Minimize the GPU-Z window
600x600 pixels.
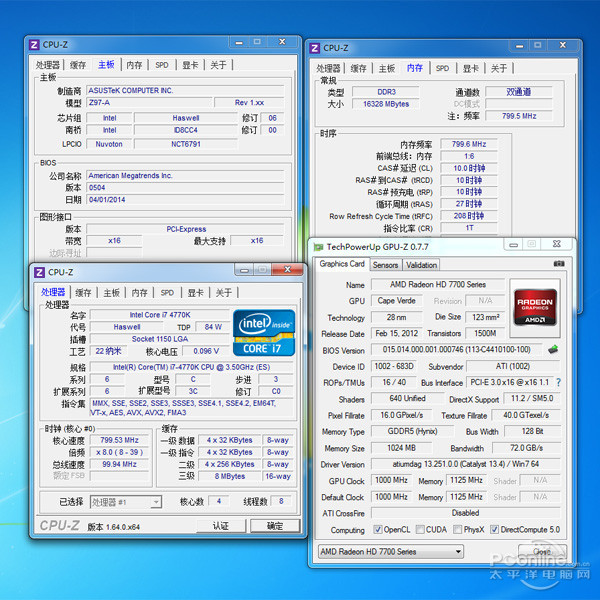pos(514,244)
